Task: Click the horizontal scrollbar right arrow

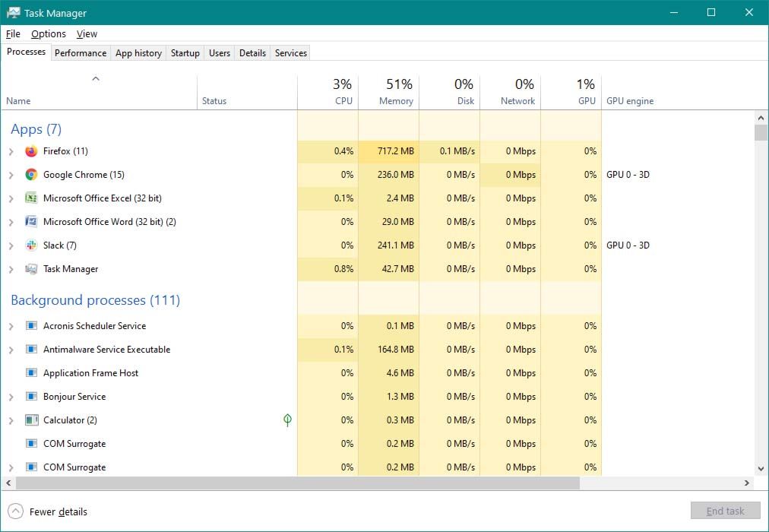Action: 747,483
